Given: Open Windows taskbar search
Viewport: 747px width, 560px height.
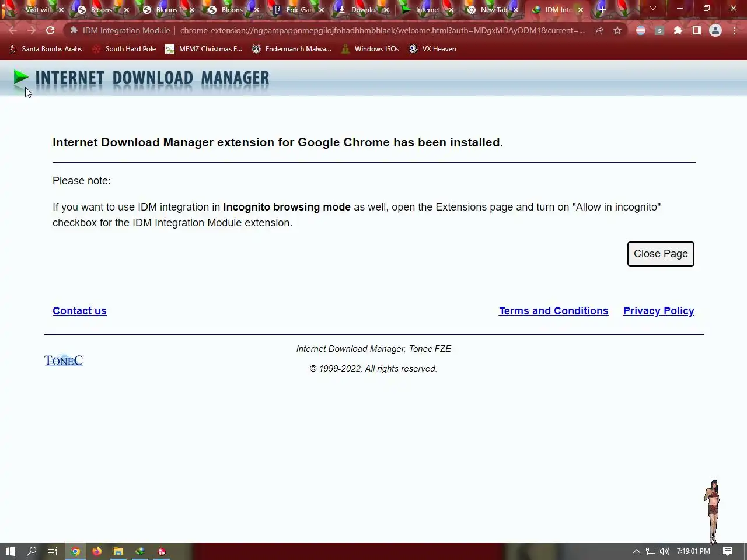Looking at the screenshot, I should tap(32, 551).
